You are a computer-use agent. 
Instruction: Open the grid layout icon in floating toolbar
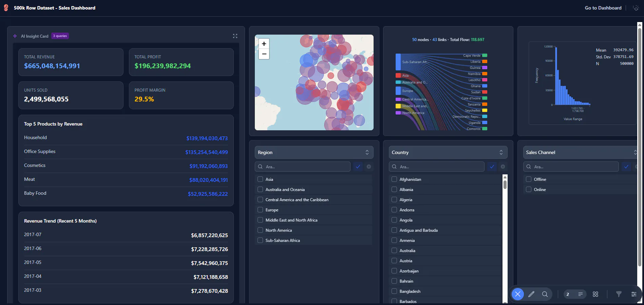595,294
